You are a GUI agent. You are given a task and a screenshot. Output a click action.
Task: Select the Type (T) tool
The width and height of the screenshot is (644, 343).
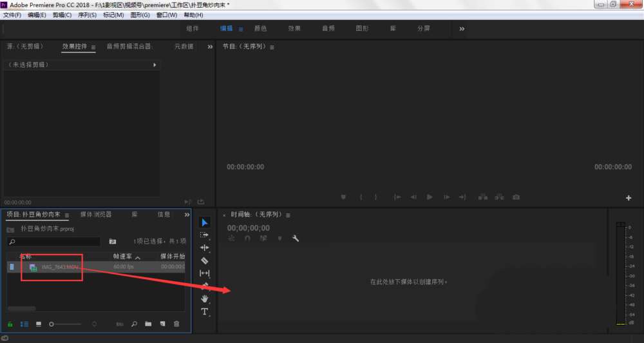pyautogui.click(x=205, y=311)
